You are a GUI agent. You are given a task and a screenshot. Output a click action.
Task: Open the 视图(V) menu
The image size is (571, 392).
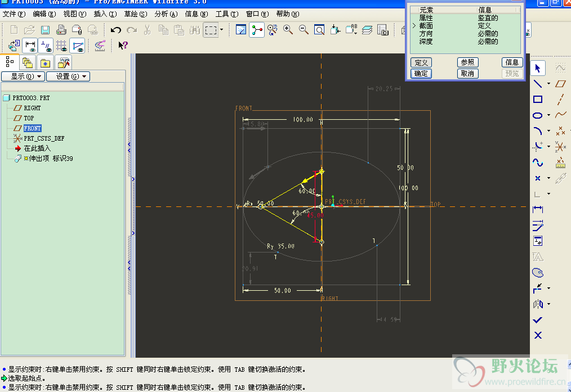75,14
